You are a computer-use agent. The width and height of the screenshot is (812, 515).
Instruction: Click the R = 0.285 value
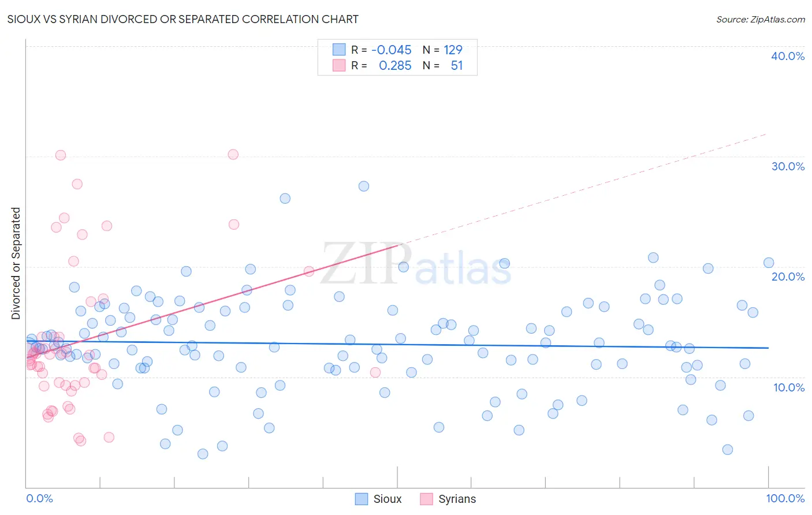click(x=382, y=65)
